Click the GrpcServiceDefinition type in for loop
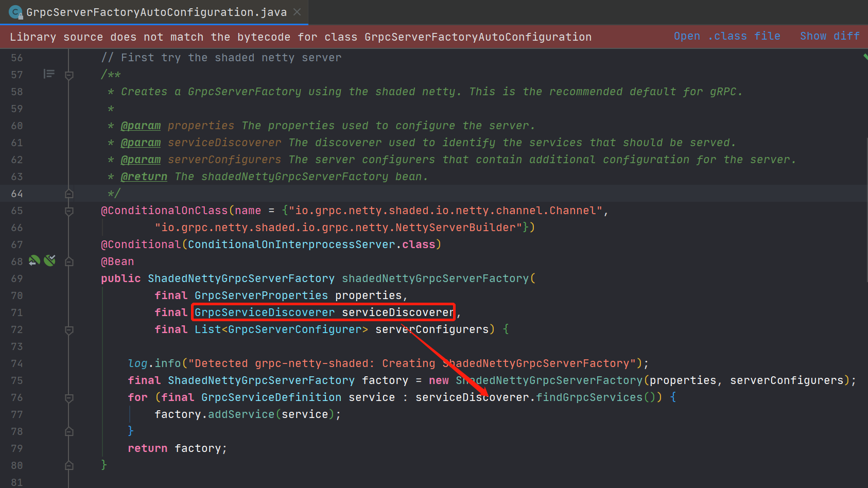Screen dimensions: 868x488 [x=271, y=397]
